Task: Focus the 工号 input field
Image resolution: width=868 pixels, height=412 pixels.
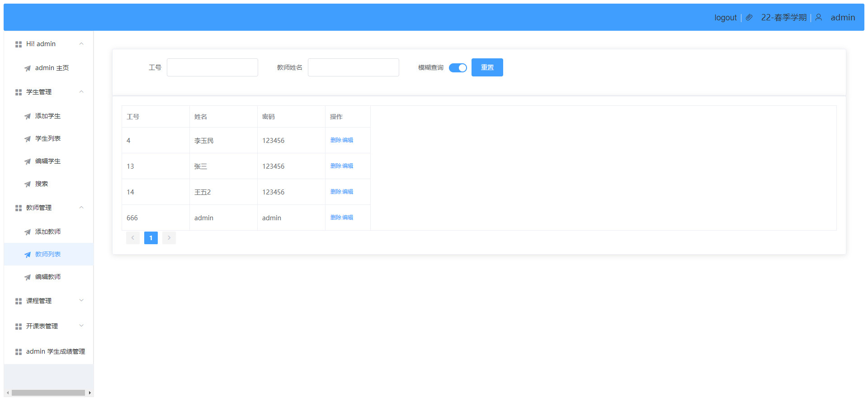Action: coord(212,67)
